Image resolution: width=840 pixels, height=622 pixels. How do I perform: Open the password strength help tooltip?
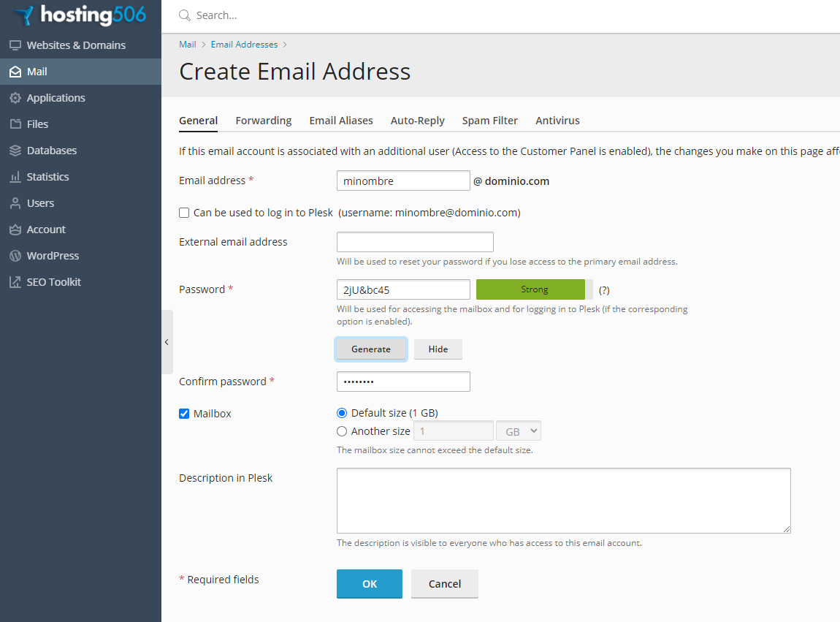(603, 289)
